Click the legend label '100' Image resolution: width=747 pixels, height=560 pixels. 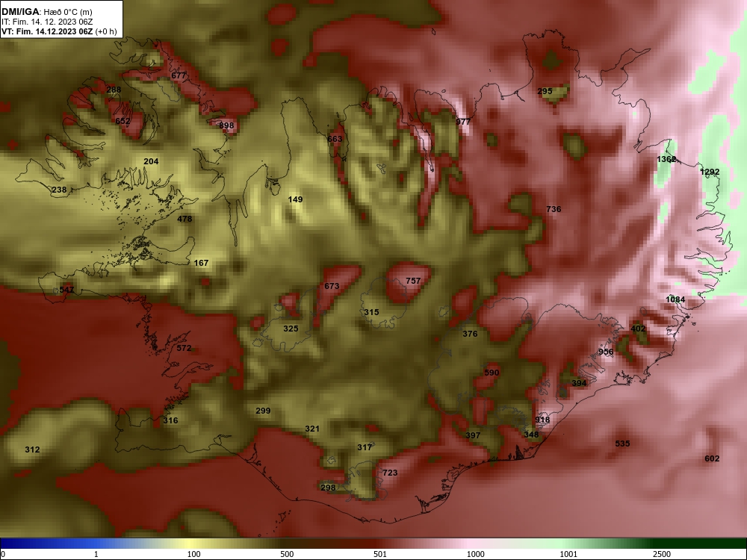click(193, 554)
